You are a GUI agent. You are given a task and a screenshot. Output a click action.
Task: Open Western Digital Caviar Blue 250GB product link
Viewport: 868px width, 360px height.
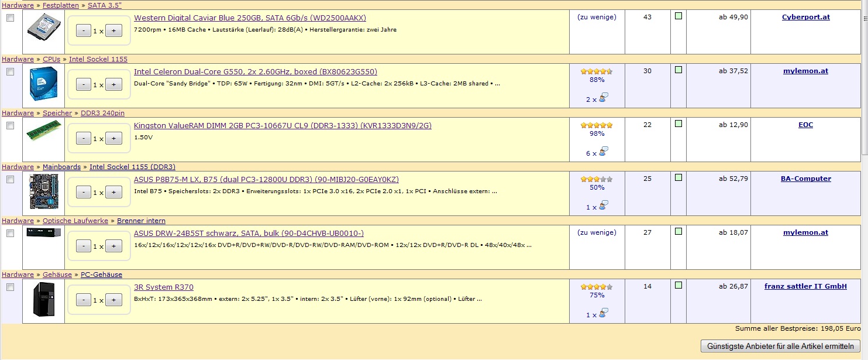250,18
